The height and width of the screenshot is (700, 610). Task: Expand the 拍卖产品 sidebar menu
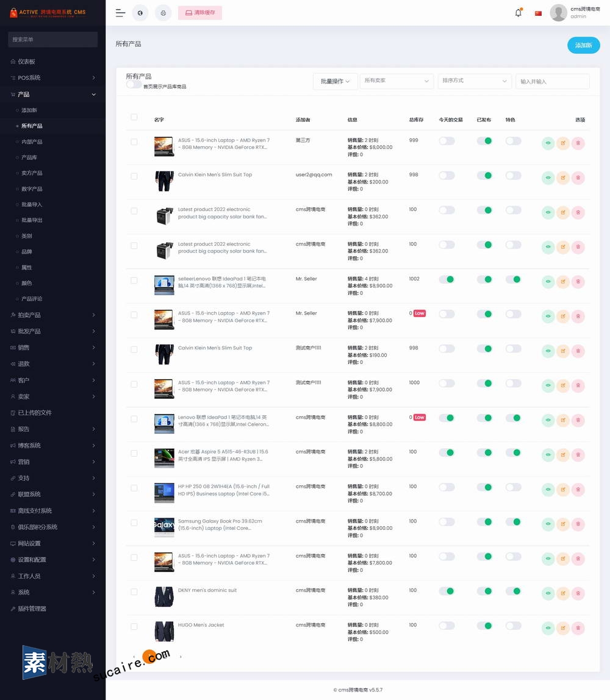point(52,315)
